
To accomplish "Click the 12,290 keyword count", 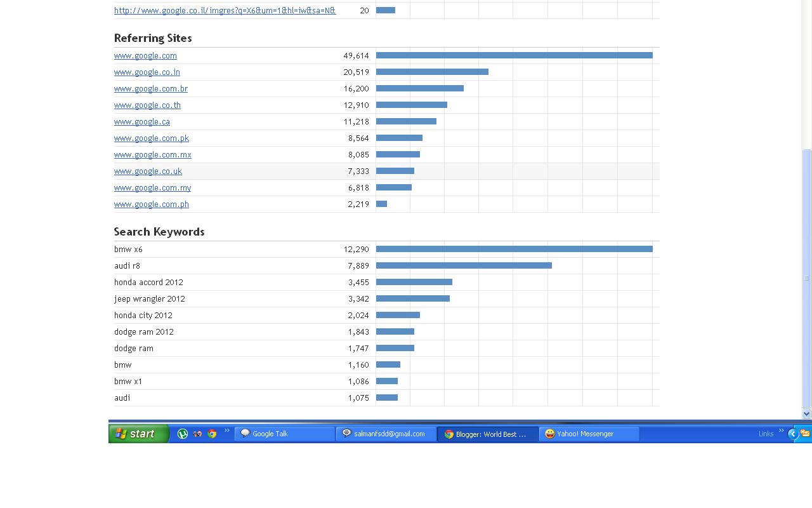I will (356, 250).
